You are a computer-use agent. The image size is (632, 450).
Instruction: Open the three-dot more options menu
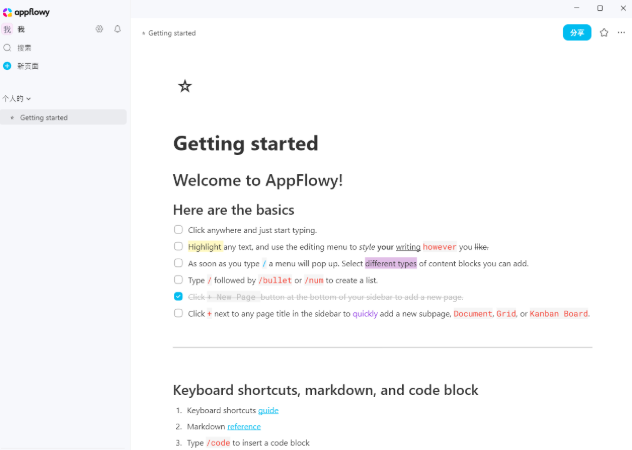621,33
